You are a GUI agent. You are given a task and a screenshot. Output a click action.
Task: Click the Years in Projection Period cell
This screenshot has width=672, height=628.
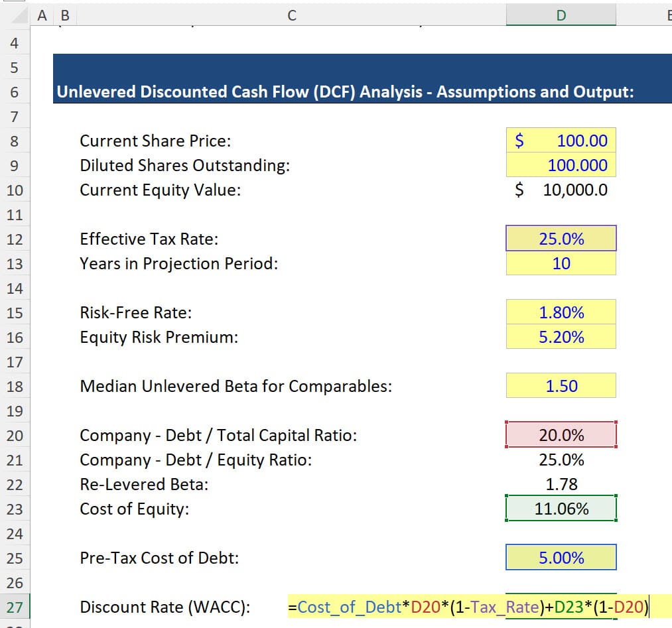[x=561, y=263]
